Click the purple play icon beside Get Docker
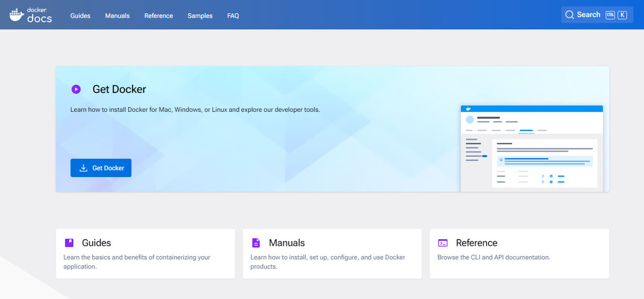644x299 pixels. (x=76, y=89)
